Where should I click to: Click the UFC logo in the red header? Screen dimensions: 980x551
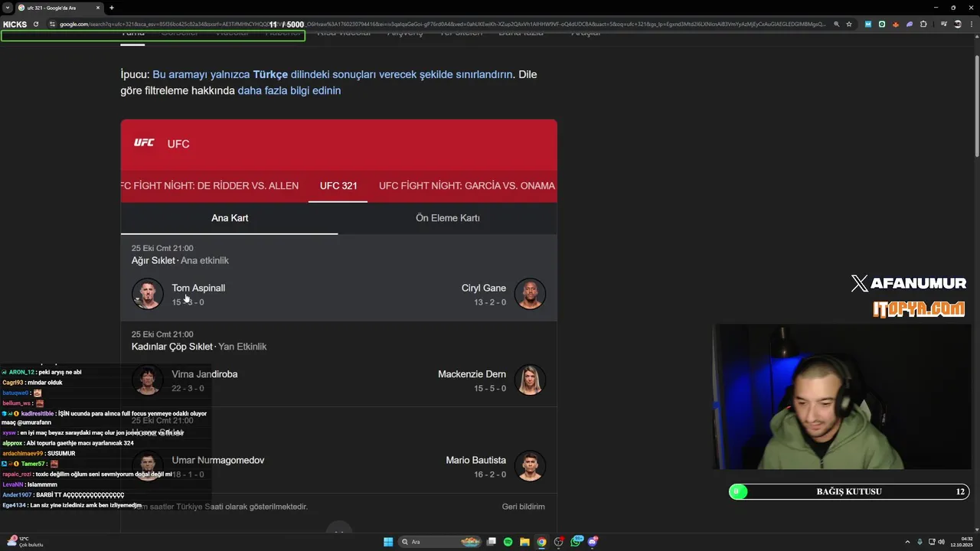tap(144, 143)
